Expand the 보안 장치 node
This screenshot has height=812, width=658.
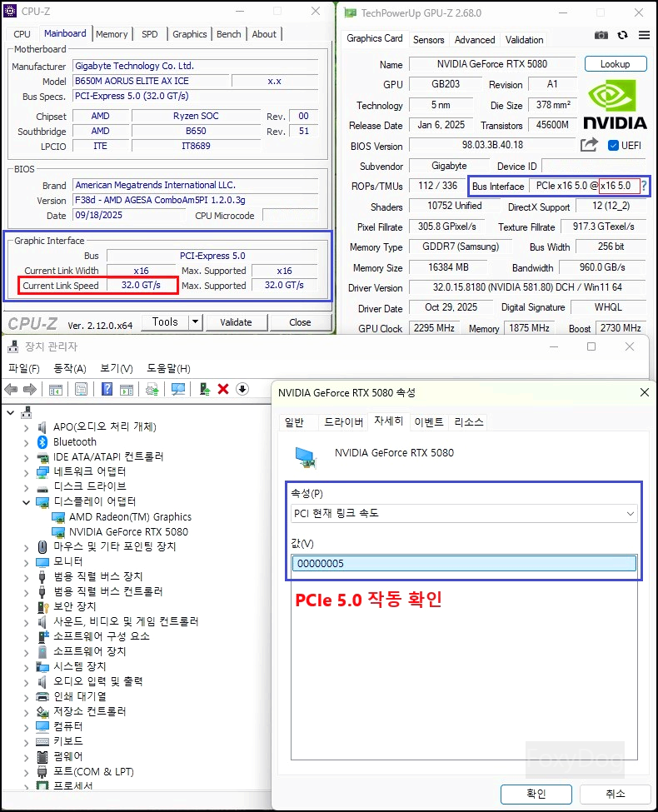(x=26, y=607)
